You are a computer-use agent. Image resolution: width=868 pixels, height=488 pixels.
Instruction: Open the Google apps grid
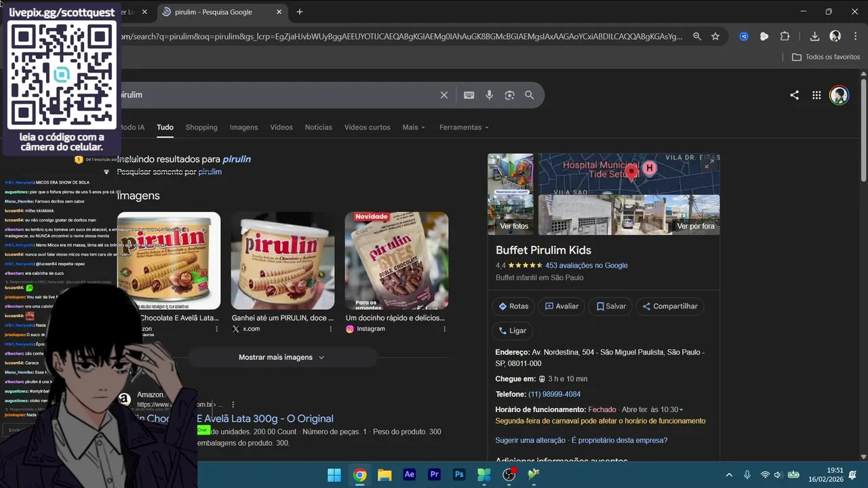(x=816, y=96)
